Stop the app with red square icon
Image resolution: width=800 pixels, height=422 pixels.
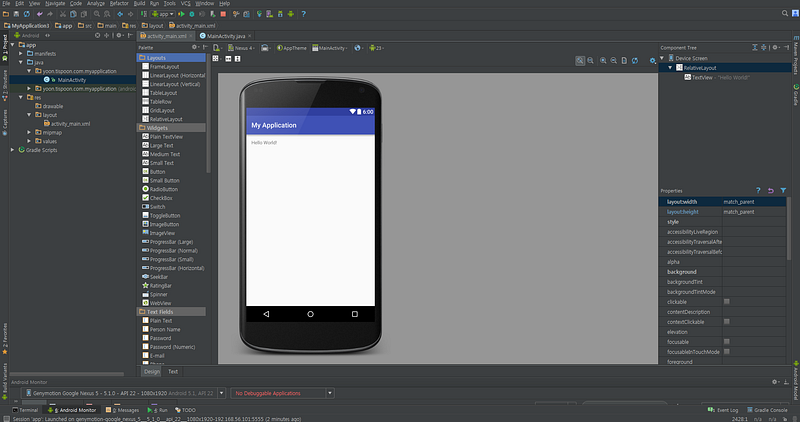[x=223, y=14]
